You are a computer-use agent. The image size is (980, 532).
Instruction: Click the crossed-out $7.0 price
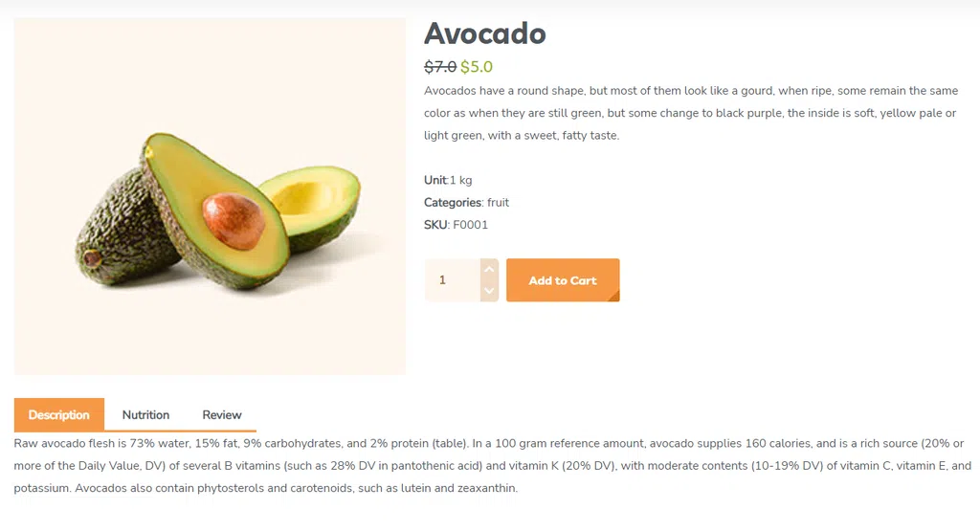tap(440, 67)
